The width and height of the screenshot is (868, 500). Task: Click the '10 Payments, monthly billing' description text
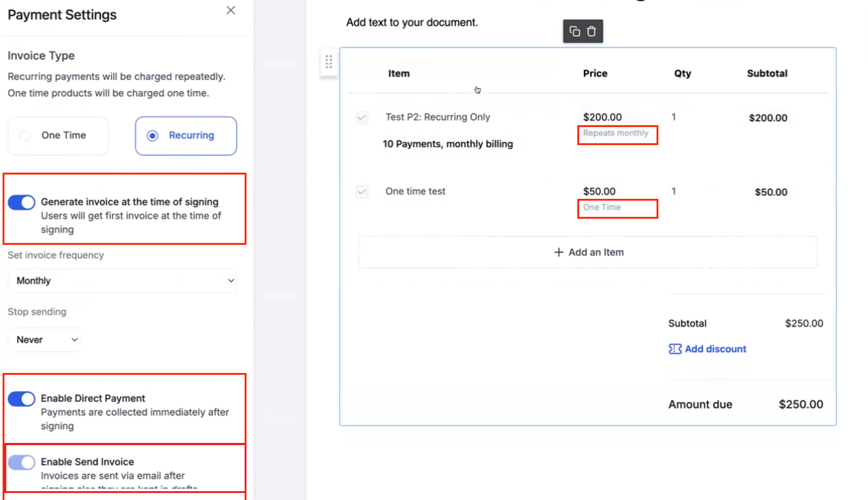448,144
